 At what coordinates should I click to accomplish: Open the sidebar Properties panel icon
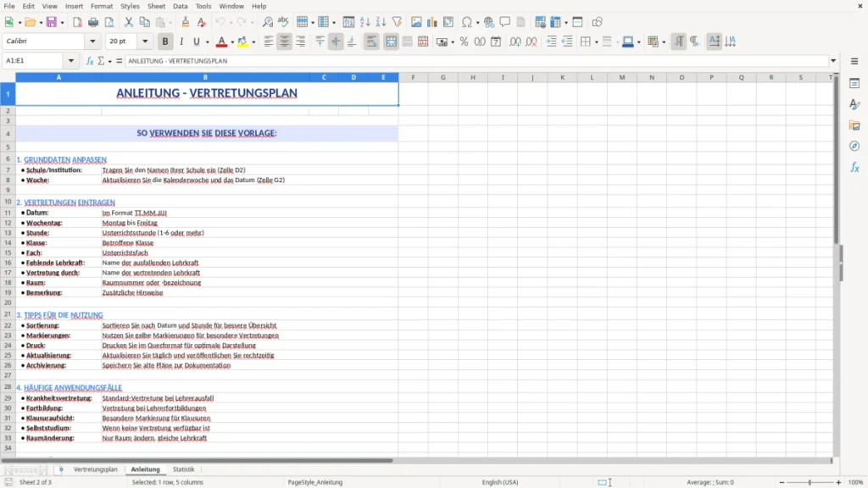(x=854, y=83)
